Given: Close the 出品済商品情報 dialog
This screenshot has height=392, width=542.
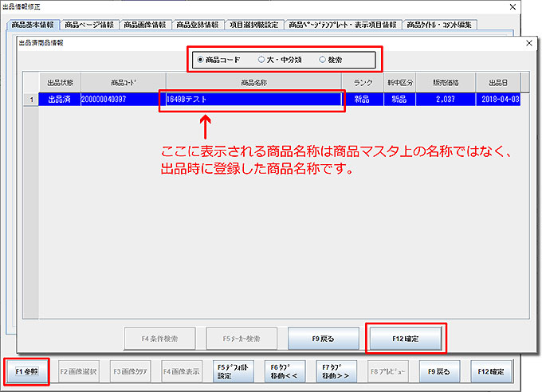Looking at the screenshot, I should tap(529, 43).
